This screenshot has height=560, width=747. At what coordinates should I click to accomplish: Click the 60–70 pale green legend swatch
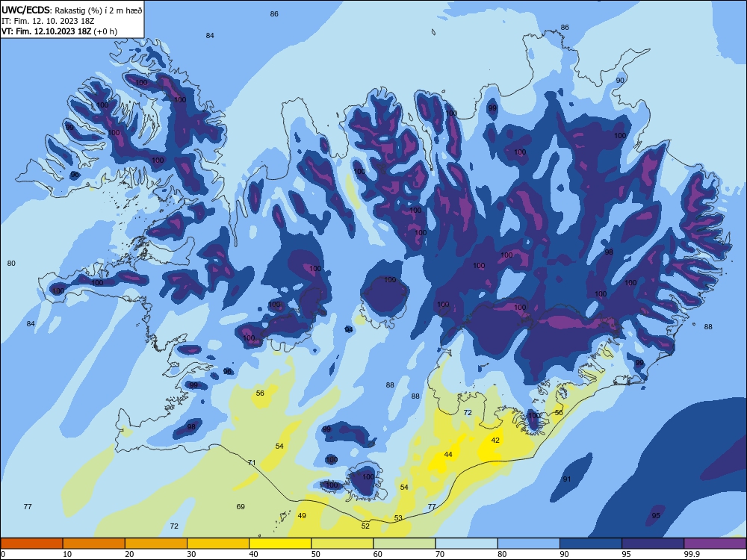pos(404,544)
